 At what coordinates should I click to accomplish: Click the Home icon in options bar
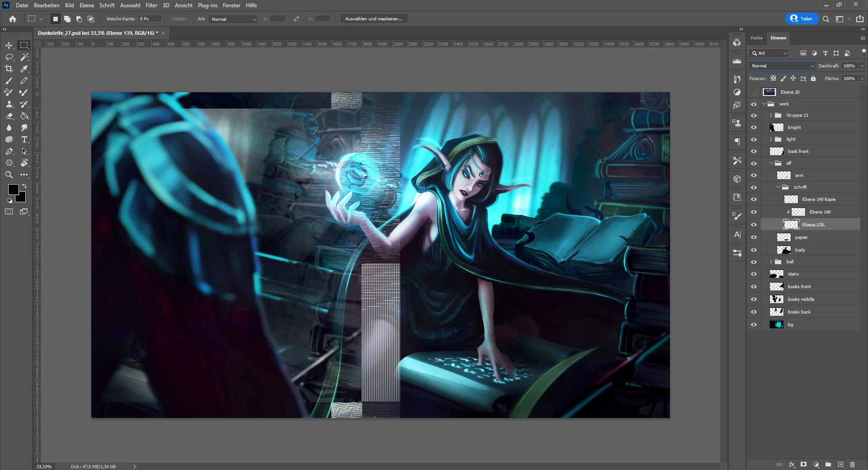point(13,19)
